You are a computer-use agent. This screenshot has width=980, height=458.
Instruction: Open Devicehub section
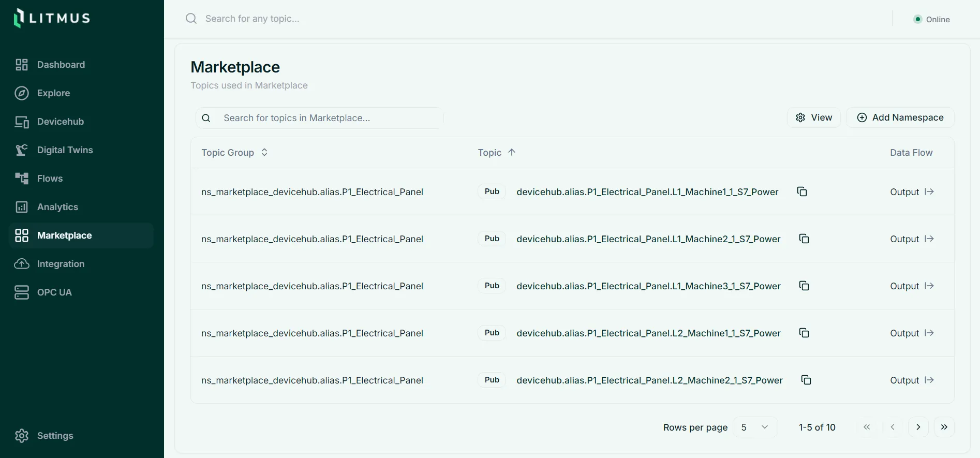tap(81, 122)
